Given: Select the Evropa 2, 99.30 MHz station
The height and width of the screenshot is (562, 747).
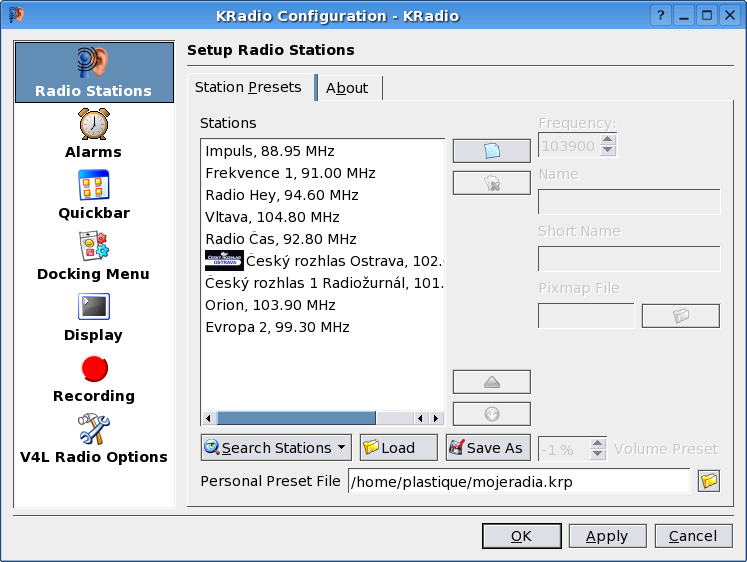Looking at the screenshot, I should (x=323, y=327).
